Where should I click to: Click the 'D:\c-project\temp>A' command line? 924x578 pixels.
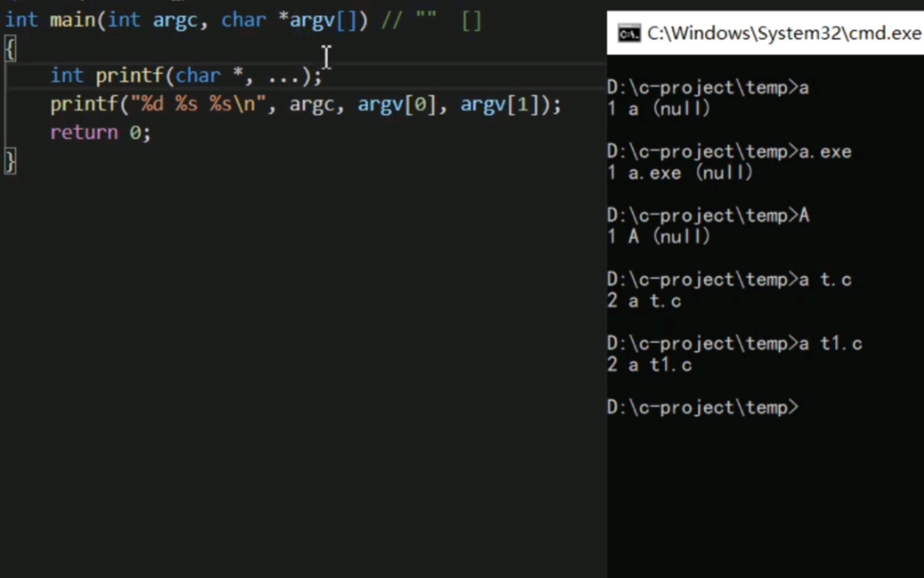tap(709, 215)
